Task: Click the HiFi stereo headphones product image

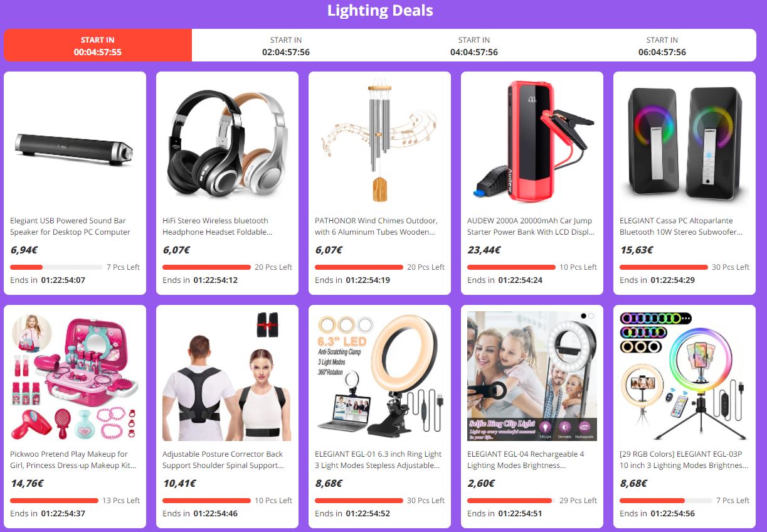Action: [x=227, y=142]
